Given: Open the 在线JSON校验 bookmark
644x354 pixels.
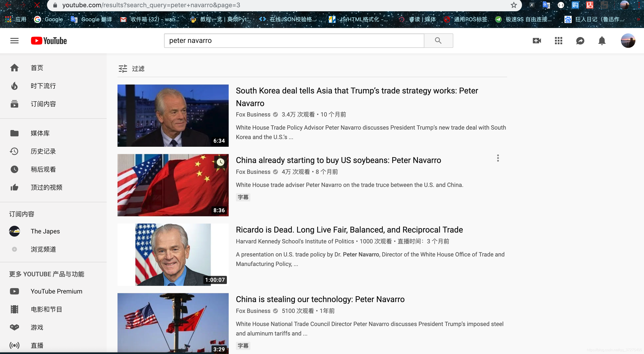Looking at the screenshot, I should pos(288,19).
